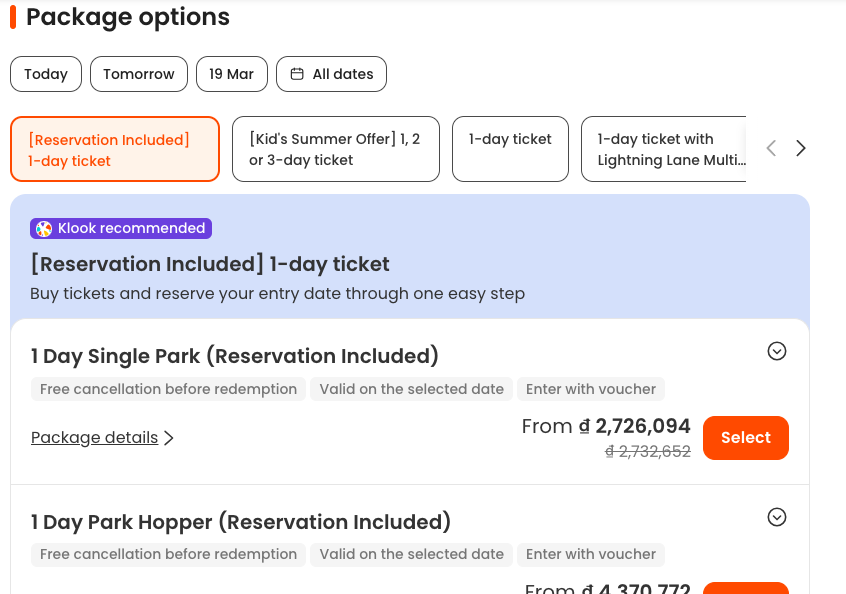Switch to the plain 1-day ticket tab
The width and height of the screenshot is (846, 594).
(x=510, y=150)
